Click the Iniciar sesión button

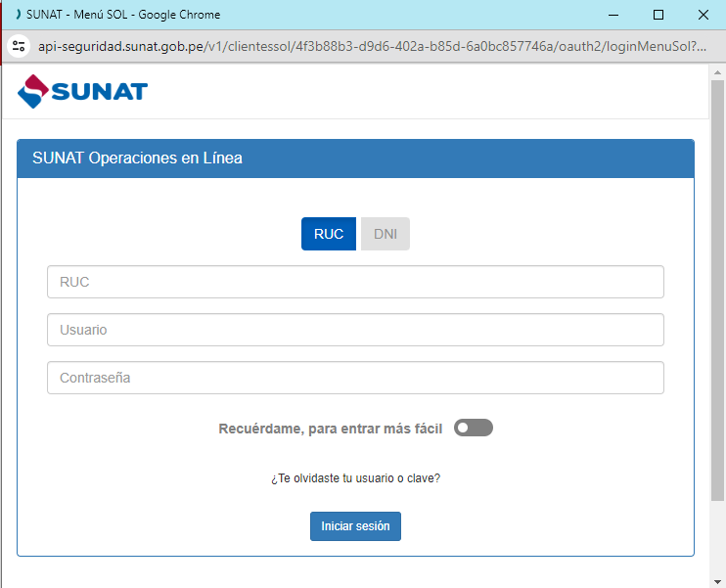(355, 526)
